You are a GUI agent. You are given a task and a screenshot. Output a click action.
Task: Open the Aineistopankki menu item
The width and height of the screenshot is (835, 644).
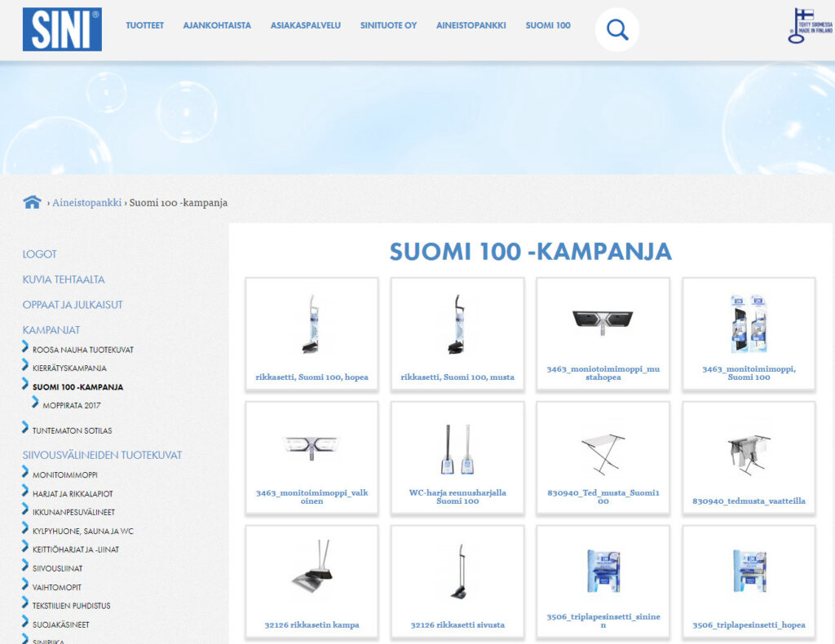[x=471, y=25]
